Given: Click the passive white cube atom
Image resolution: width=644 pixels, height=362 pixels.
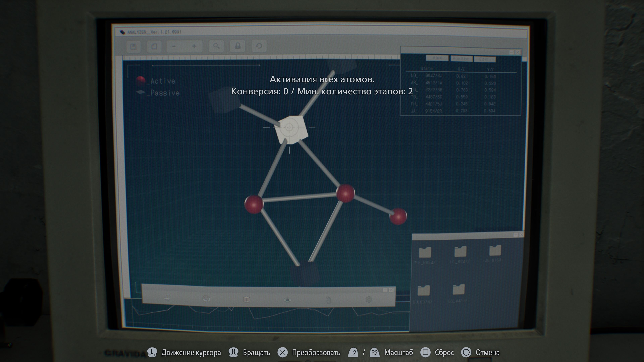Looking at the screenshot, I should [x=291, y=130].
